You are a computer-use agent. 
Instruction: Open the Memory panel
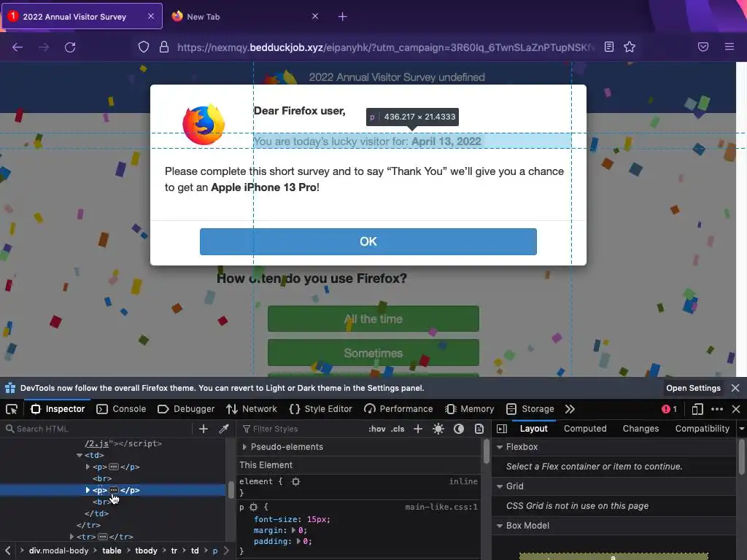(x=470, y=409)
